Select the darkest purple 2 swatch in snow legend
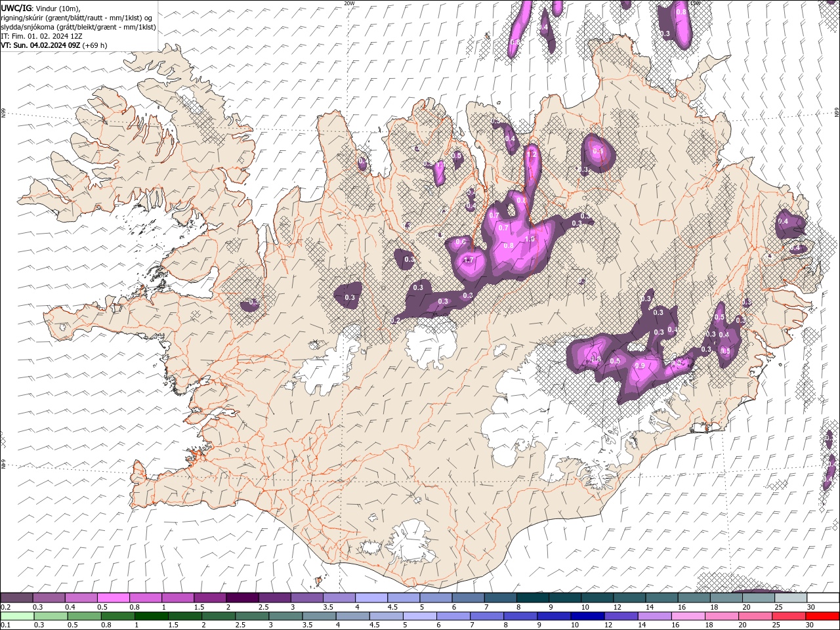This screenshot has width=840, height=630. [242, 598]
